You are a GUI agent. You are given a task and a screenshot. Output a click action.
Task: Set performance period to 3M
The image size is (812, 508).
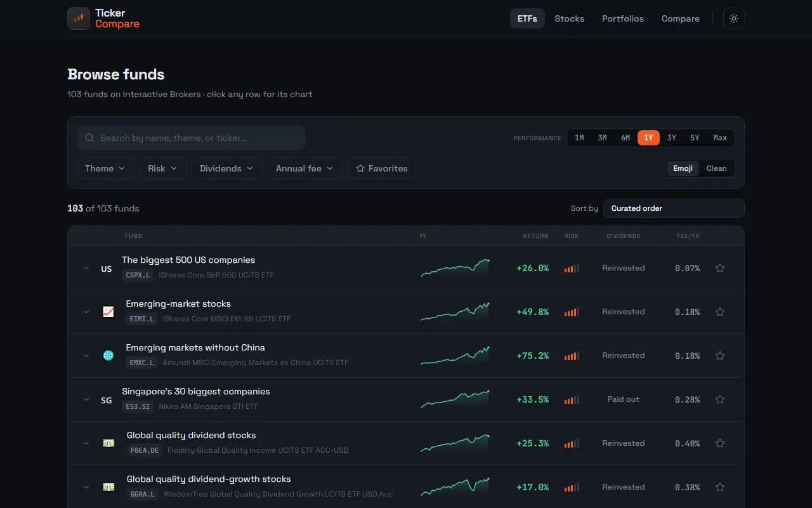pos(602,138)
